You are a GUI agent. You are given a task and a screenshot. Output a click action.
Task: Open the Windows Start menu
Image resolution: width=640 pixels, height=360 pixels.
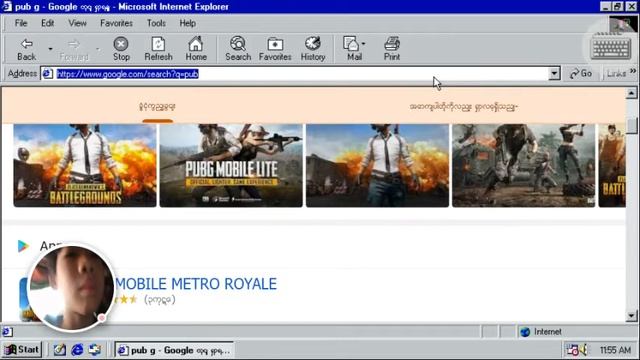pyautogui.click(x=22, y=350)
